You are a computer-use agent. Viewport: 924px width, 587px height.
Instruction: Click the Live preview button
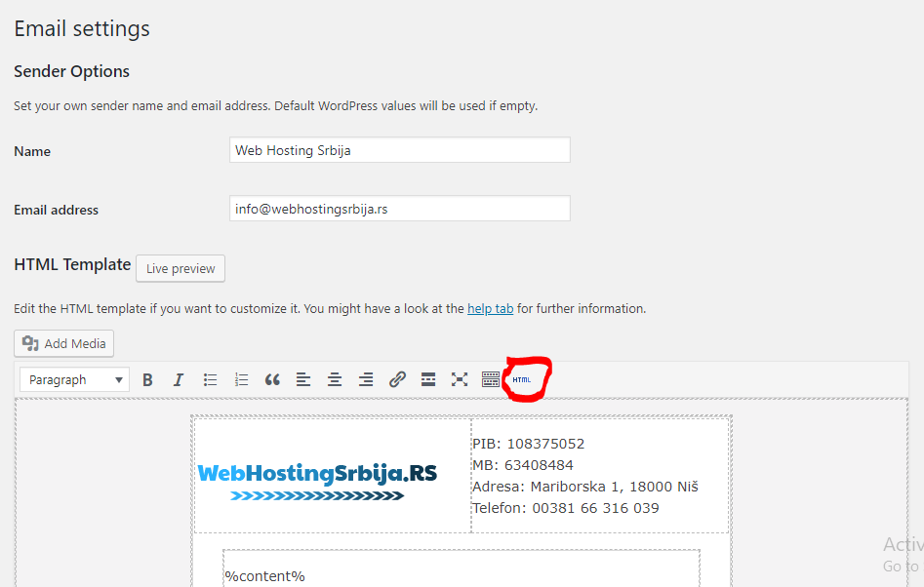[x=181, y=268]
